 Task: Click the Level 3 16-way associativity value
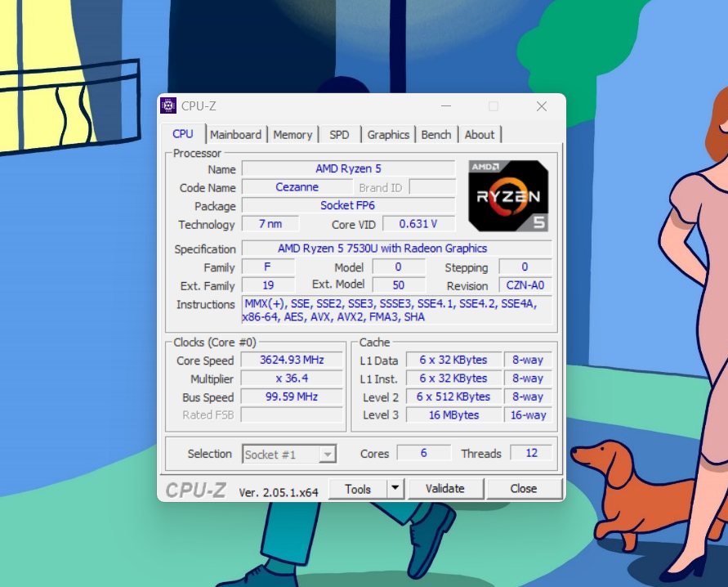click(x=528, y=414)
